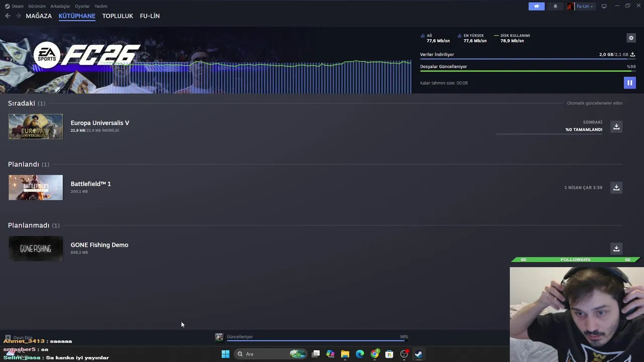Click the taskbar Ara search box
The height and width of the screenshot is (362, 644).
point(271,354)
